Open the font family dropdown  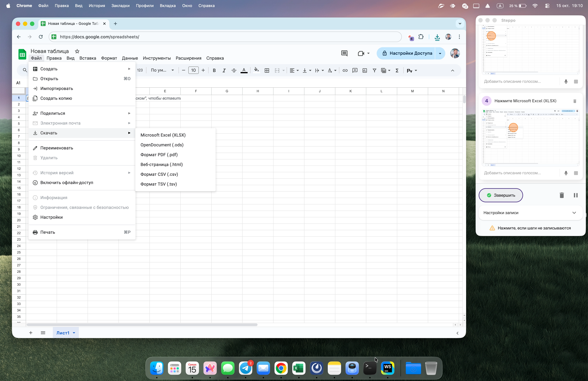coord(162,70)
